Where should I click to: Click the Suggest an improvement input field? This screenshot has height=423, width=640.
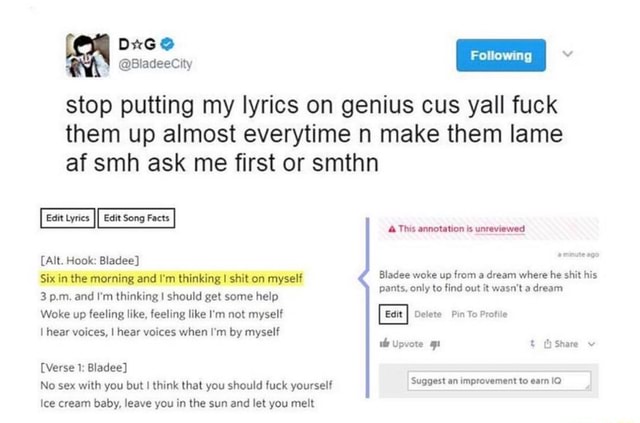(x=500, y=380)
